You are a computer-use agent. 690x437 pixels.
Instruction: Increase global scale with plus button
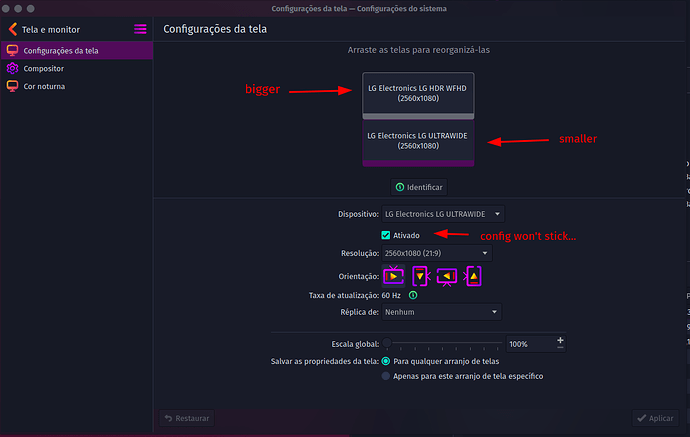pos(560,340)
